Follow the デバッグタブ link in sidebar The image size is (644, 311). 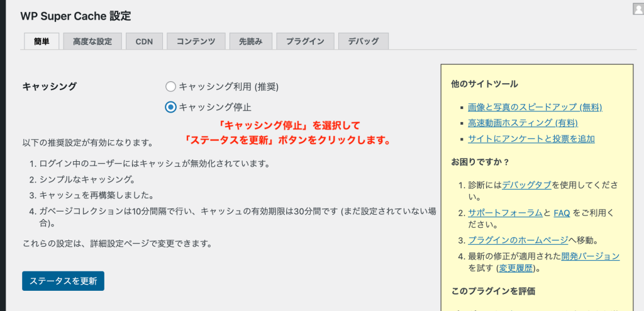[x=526, y=184]
